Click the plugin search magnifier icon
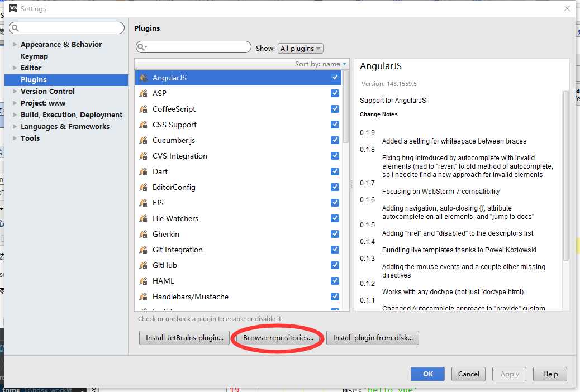 [x=142, y=47]
